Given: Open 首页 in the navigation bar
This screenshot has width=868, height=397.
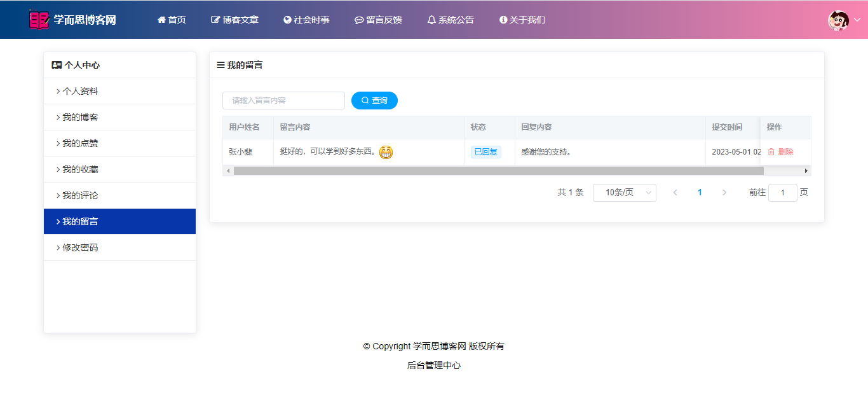Looking at the screenshot, I should tap(172, 20).
